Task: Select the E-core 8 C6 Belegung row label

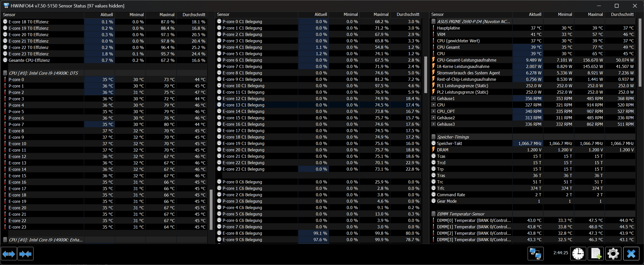Action: (x=242, y=233)
